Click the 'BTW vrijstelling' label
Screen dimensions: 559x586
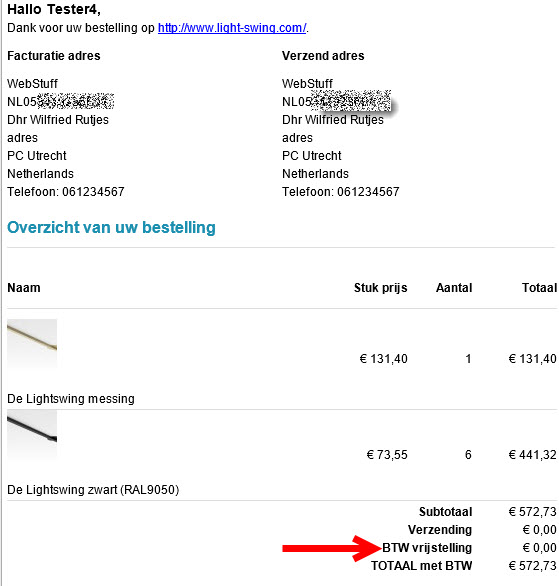(427, 548)
